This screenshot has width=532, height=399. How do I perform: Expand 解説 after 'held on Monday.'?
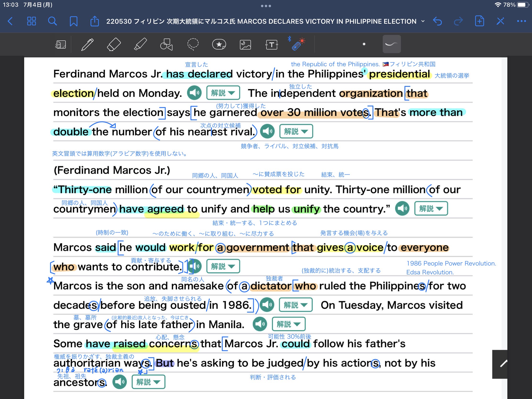tap(223, 93)
